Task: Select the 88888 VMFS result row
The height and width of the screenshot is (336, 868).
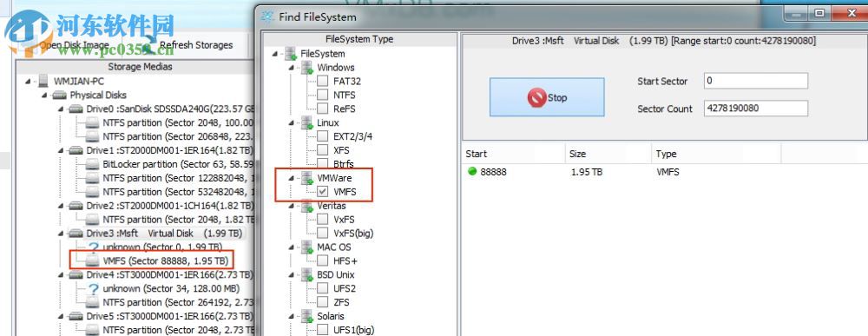Action: click(664, 172)
